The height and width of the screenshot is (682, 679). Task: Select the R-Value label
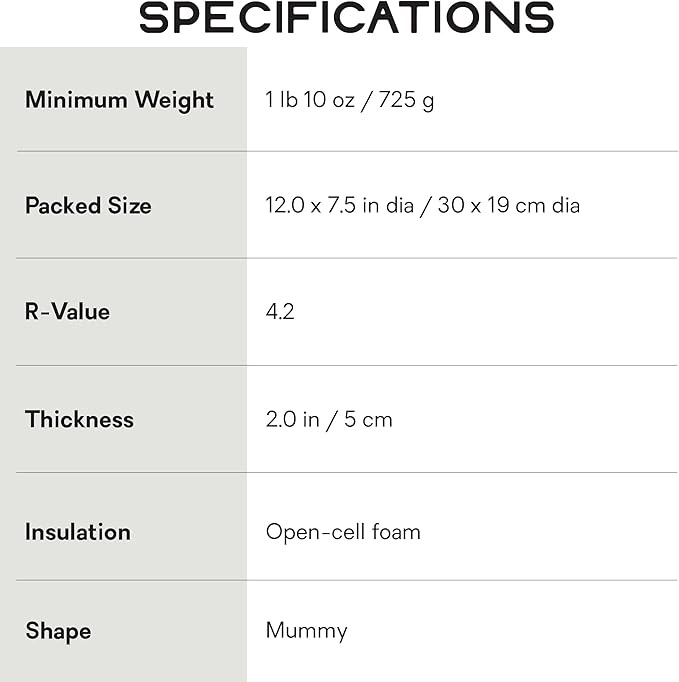[67, 312]
